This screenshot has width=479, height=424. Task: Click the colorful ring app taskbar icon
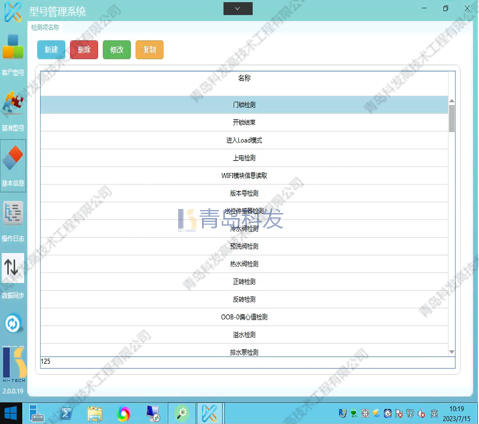pos(123,414)
